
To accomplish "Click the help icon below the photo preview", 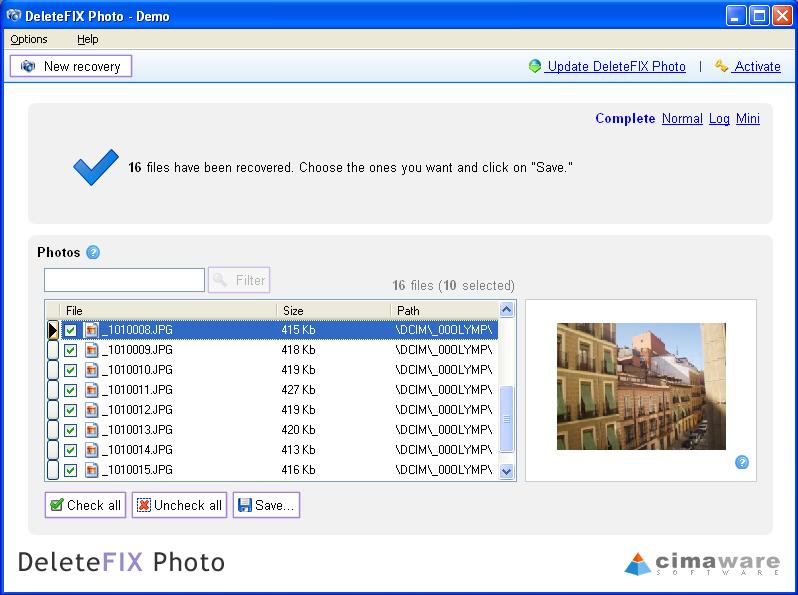I will 742,462.
